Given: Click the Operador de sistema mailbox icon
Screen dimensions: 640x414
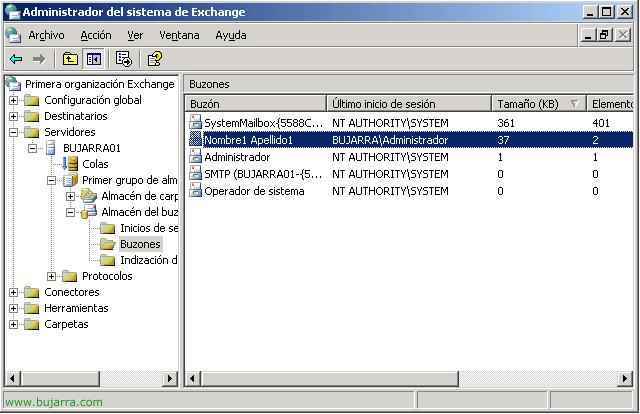Looking at the screenshot, I should pyautogui.click(x=196, y=191).
